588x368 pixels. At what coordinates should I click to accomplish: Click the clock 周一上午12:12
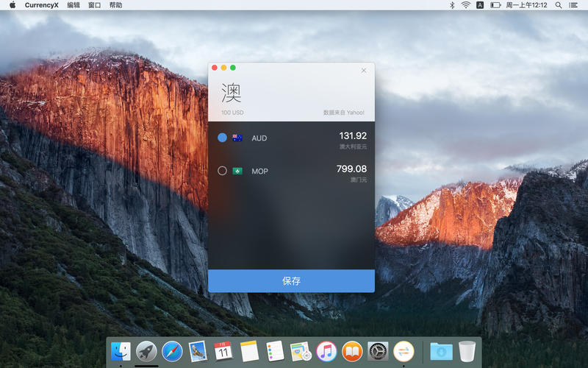pyautogui.click(x=526, y=5)
